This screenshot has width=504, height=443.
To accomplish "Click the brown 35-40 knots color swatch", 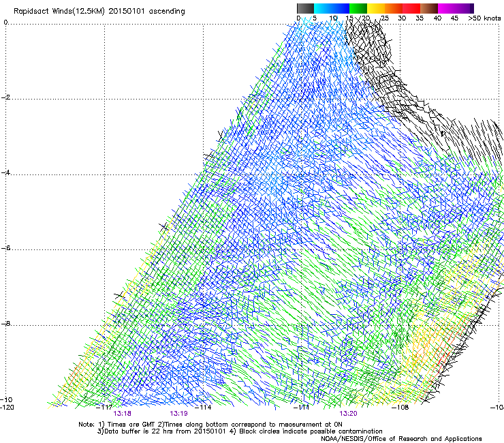I will (429, 8).
